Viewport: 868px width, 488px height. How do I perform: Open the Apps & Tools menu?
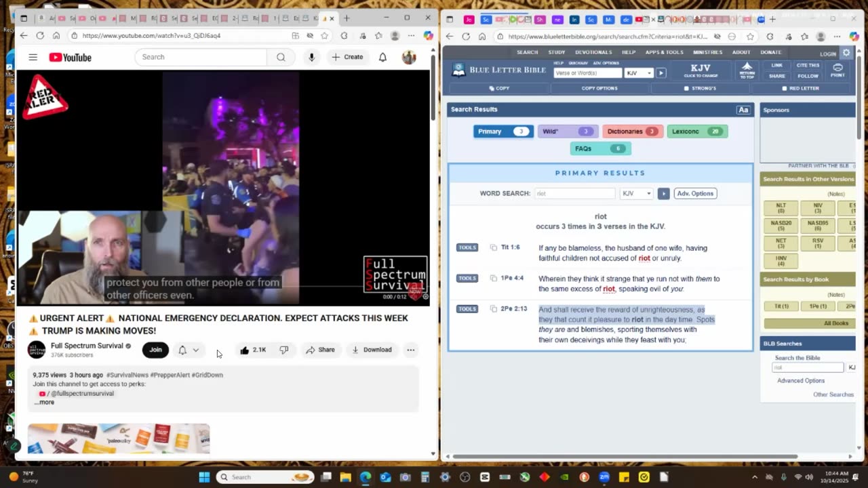pos(664,52)
